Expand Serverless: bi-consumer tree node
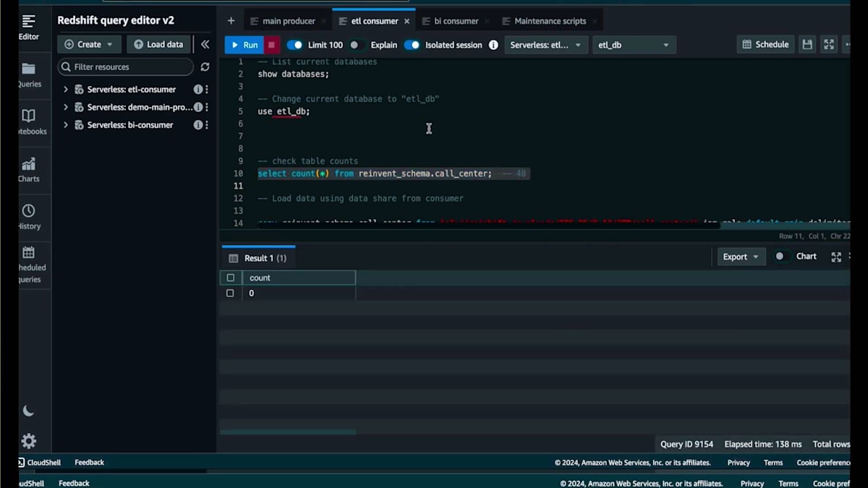The width and height of the screenshot is (868, 488). point(66,125)
